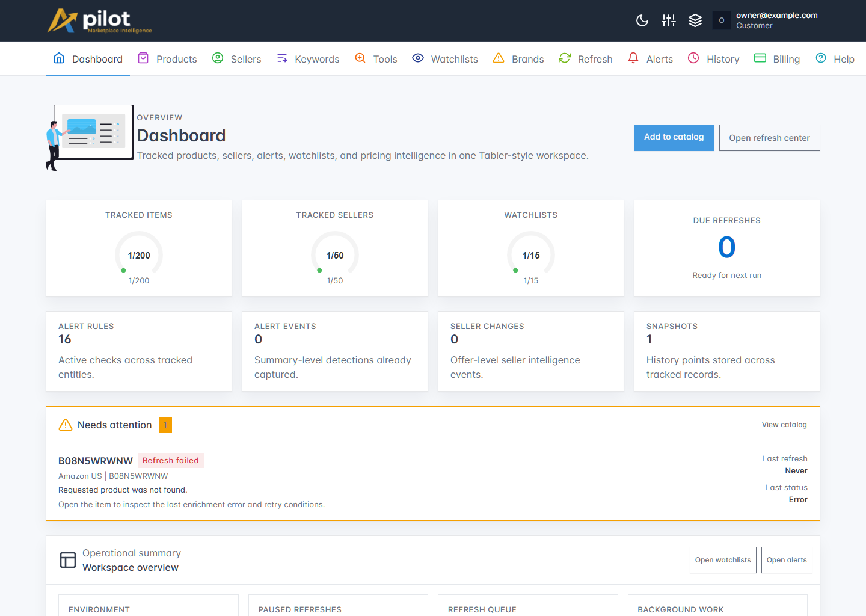866x616 pixels.
Task: Open the Billing tab label
Action: [786, 59]
